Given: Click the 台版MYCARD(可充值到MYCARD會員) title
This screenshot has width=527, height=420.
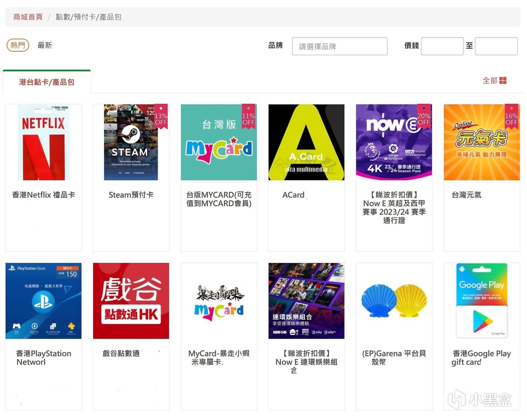Looking at the screenshot, I should tap(219, 199).
